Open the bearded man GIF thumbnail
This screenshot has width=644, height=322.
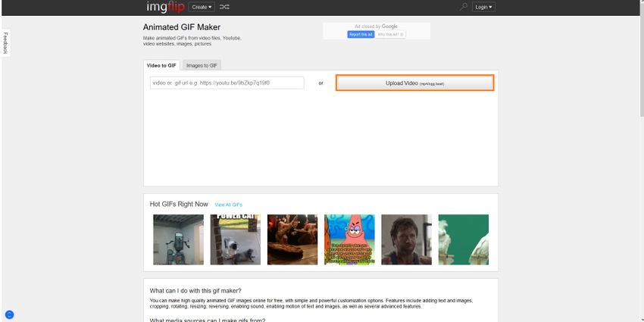tap(407, 239)
